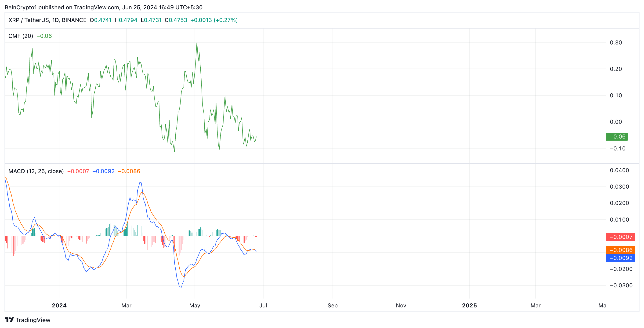Click the TradingView logo icon
Image resolution: width=644 pixels, height=328 pixels.
click(9, 320)
